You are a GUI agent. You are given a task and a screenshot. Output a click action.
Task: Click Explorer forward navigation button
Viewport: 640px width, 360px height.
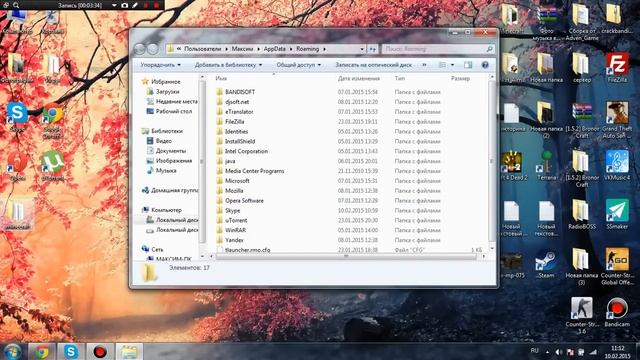153,49
